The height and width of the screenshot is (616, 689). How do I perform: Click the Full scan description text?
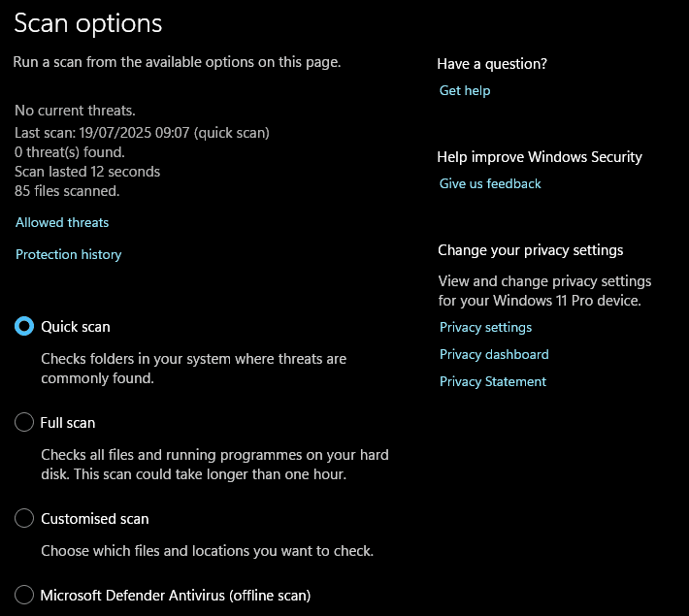click(x=214, y=465)
